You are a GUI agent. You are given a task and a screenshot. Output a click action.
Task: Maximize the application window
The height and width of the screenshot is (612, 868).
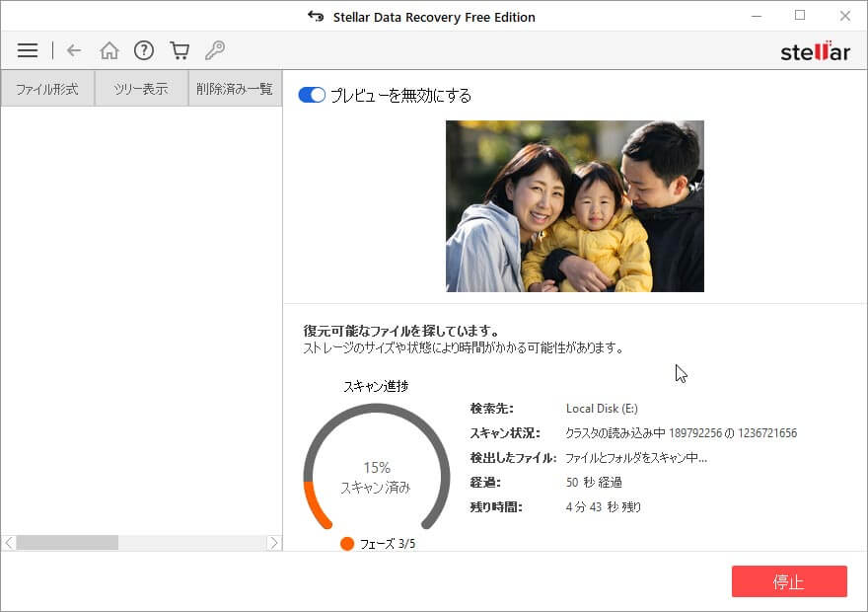800,16
